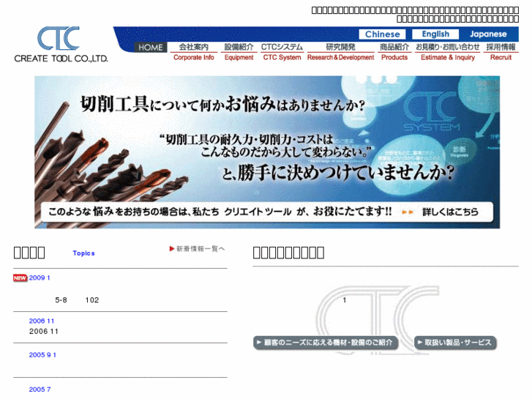Click the CTC Create Tool logo
Viewport: 532px width, 399px height.
pyautogui.click(x=61, y=45)
